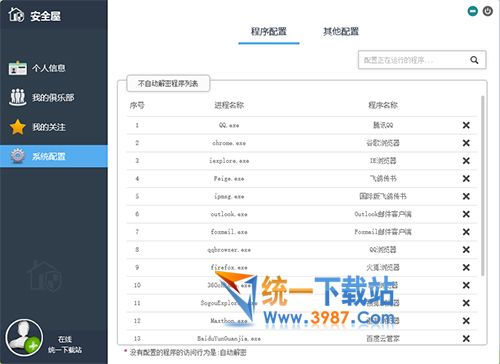This screenshot has height=364, width=500.
Task: Remove QQ.exe from the list
Action: pos(466,125)
